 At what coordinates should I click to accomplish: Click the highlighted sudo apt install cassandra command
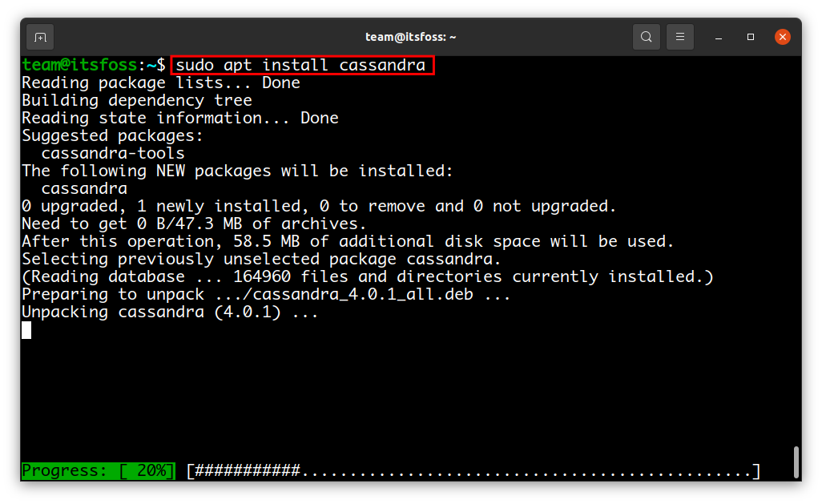pyautogui.click(x=303, y=66)
